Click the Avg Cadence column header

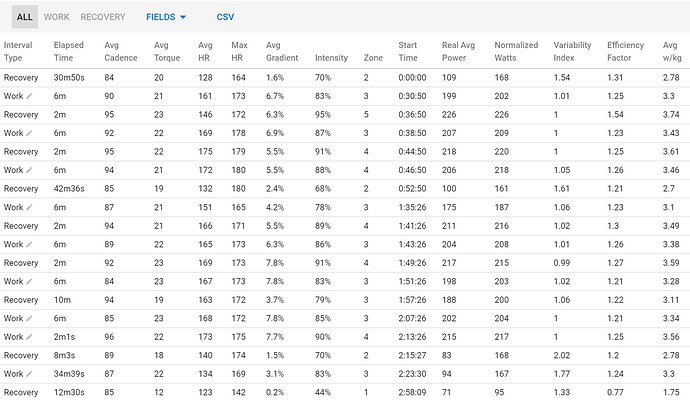pos(121,51)
